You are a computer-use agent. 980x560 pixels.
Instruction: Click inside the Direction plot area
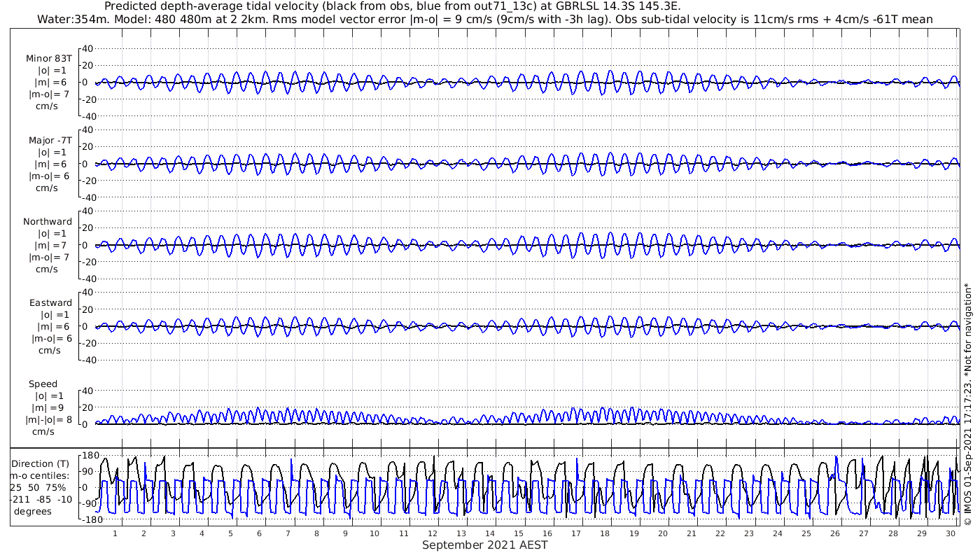click(x=527, y=488)
